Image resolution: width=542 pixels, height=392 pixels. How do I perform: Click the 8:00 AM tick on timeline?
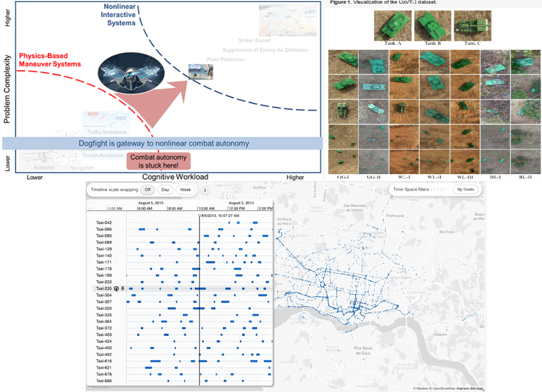[x=176, y=208]
